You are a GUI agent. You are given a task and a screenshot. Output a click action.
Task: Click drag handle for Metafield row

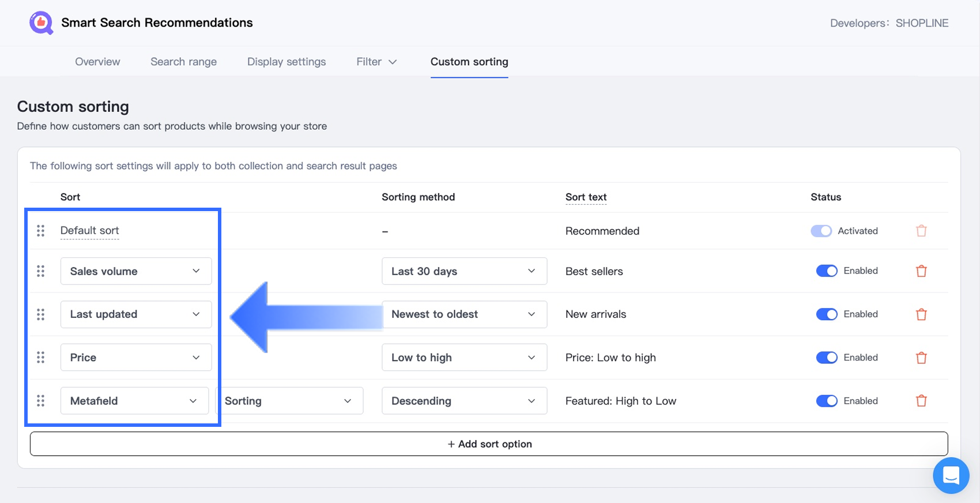pos(41,401)
